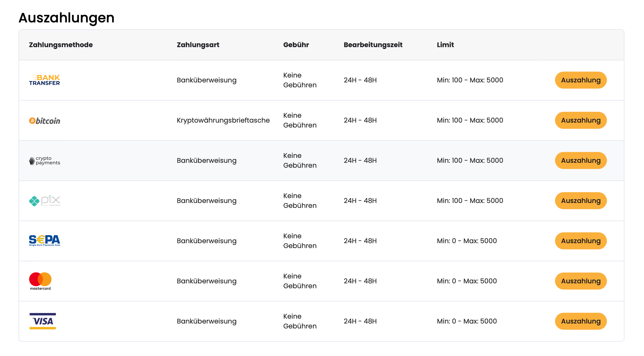Click the Mastercard logo

click(40, 281)
